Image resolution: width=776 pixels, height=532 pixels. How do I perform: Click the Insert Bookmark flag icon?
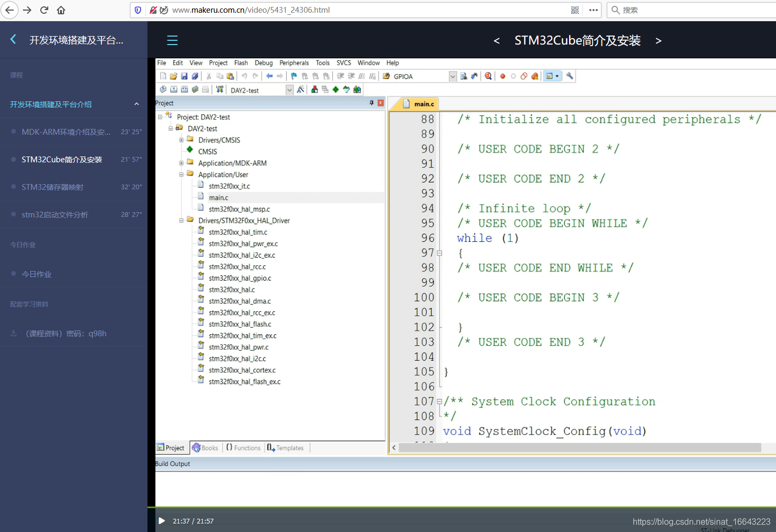(294, 76)
